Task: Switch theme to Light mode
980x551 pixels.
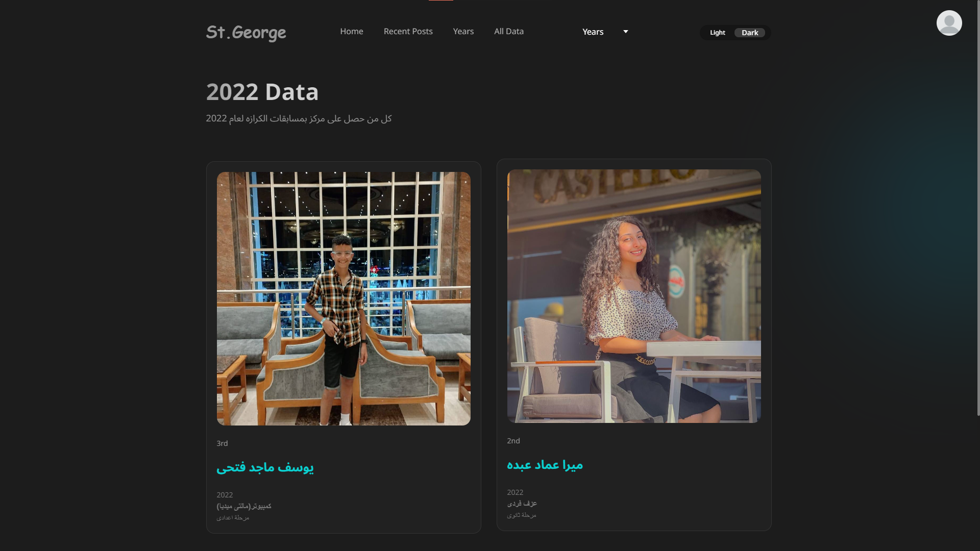Action: coord(717,33)
